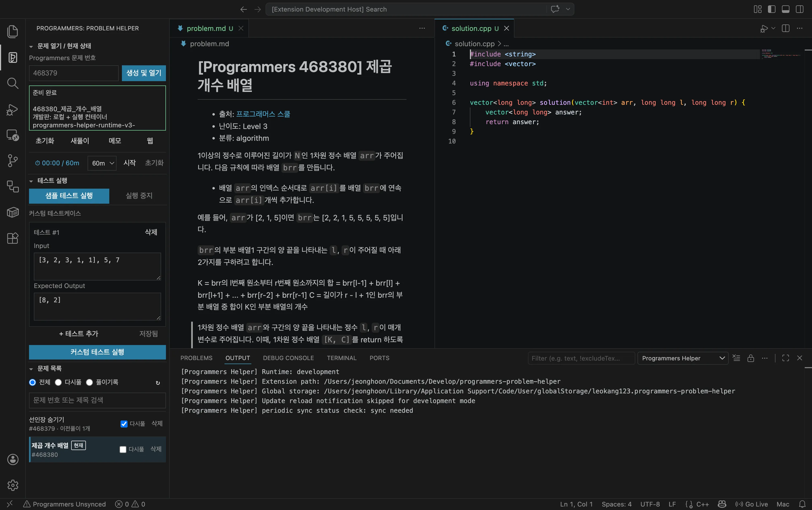Click the 새풀이 button
Screen dimensions: 812x510
pos(80,141)
